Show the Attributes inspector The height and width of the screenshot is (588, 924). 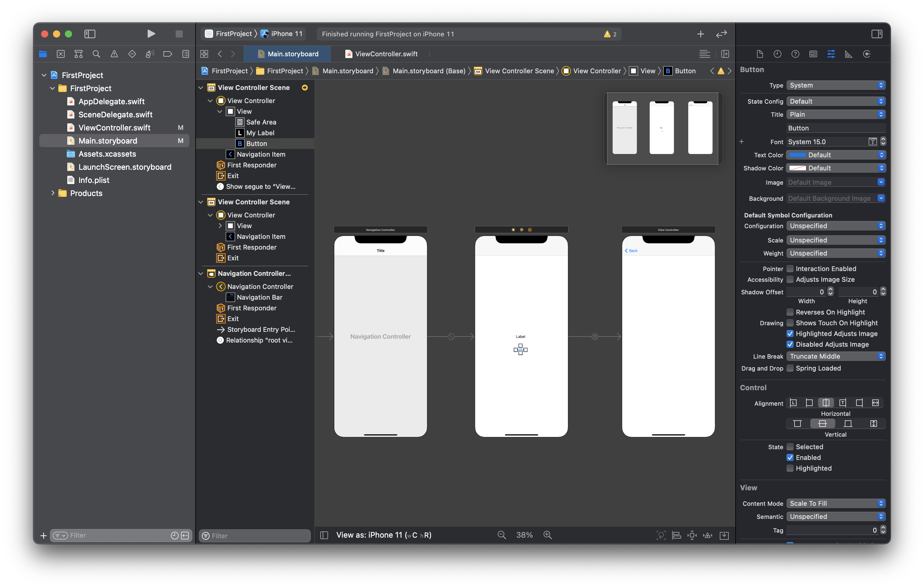point(831,54)
